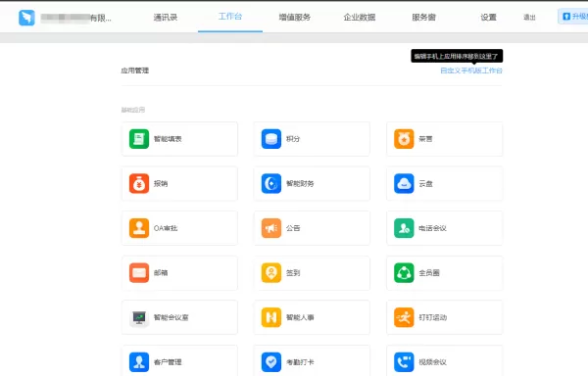Go to the 增值服务 tab
The height and width of the screenshot is (376, 588).
(295, 18)
